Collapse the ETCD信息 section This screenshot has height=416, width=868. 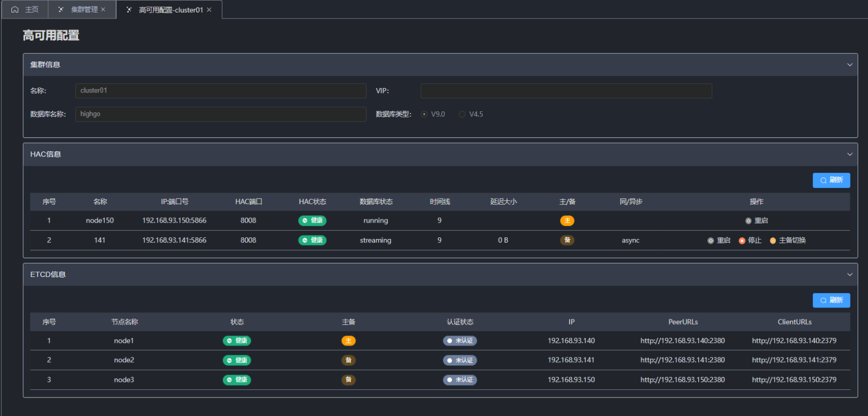click(x=850, y=275)
